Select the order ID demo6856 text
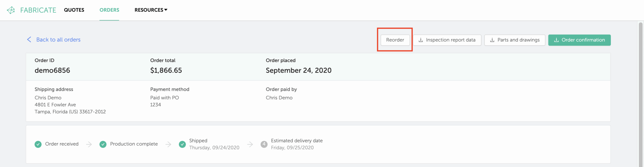 tap(52, 70)
